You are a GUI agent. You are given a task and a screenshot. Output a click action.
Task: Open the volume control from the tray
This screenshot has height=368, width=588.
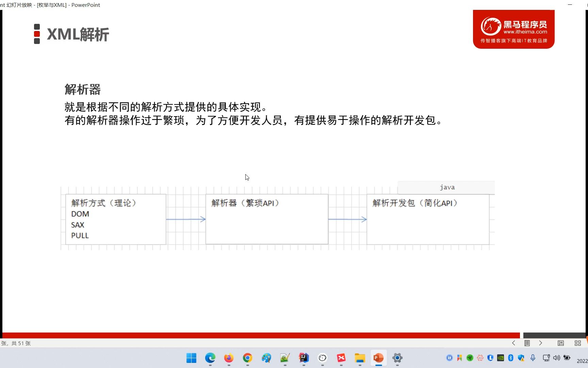(x=556, y=358)
